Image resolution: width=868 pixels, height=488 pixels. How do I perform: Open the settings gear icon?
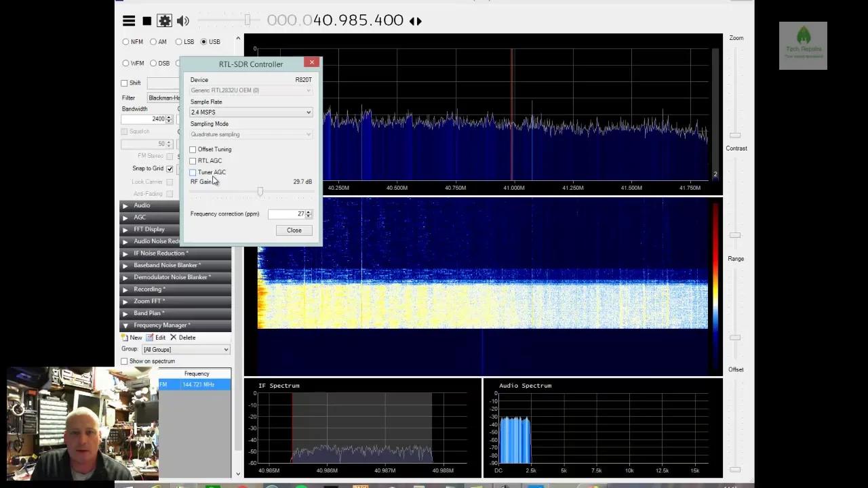(165, 20)
